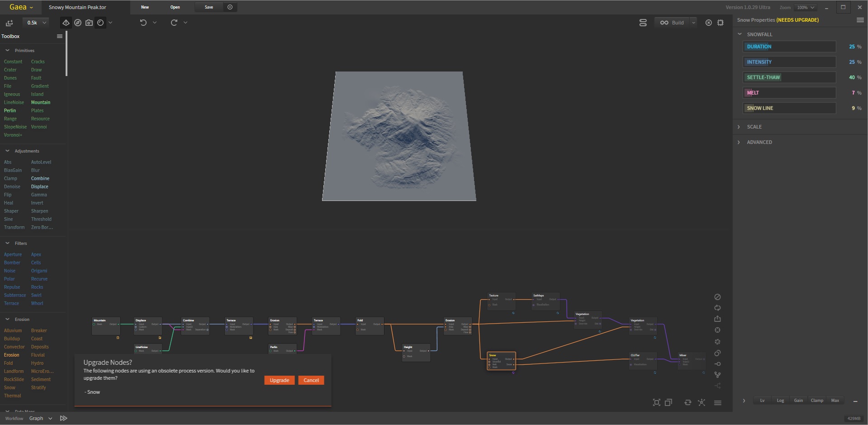Open the Gaea application menu
This screenshot has height=425, width=868.
coord(21,7)
